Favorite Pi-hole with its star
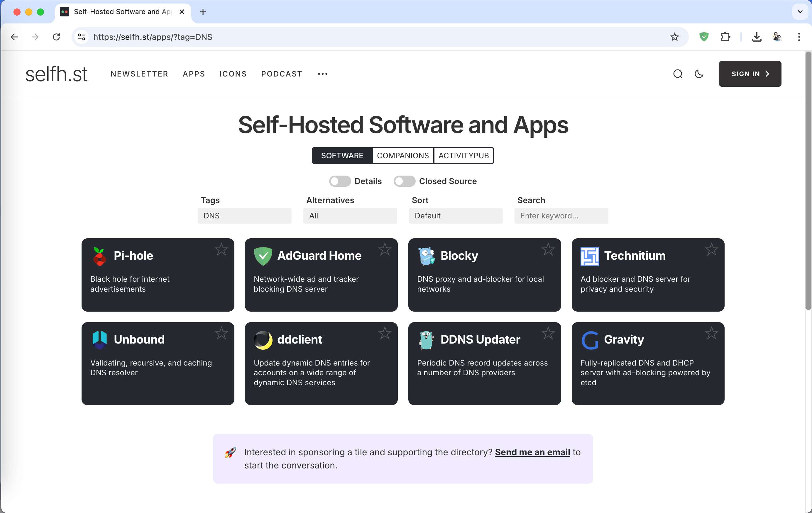This screenshot has width=812, height=513. [221, 250]
